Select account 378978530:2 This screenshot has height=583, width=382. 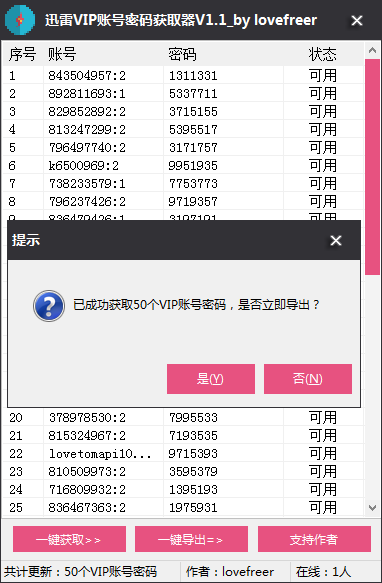87,418
